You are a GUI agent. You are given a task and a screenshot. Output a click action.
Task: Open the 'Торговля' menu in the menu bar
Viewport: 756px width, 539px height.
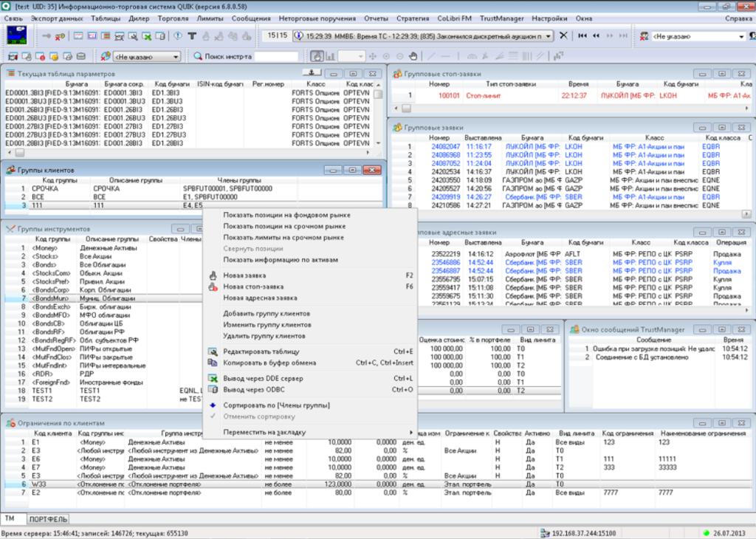[x=173, y=17]
